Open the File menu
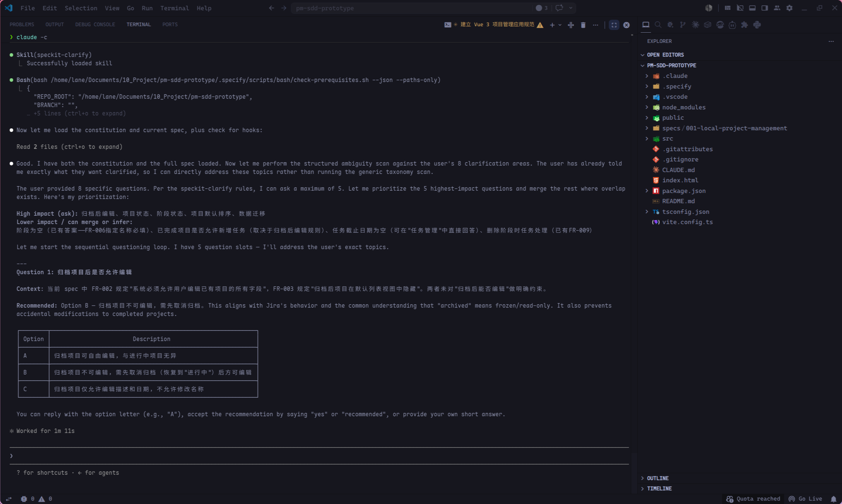The width and height of the screenshot is (842, 504). pos(27,8)
